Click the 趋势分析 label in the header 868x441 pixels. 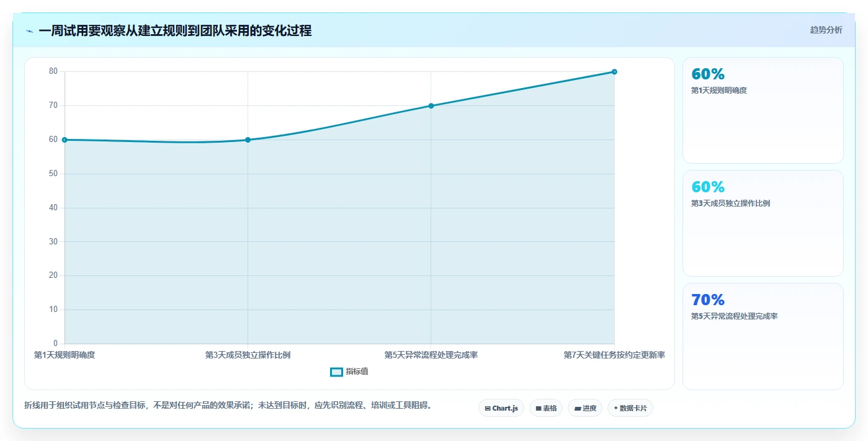(x=826, y=30)
